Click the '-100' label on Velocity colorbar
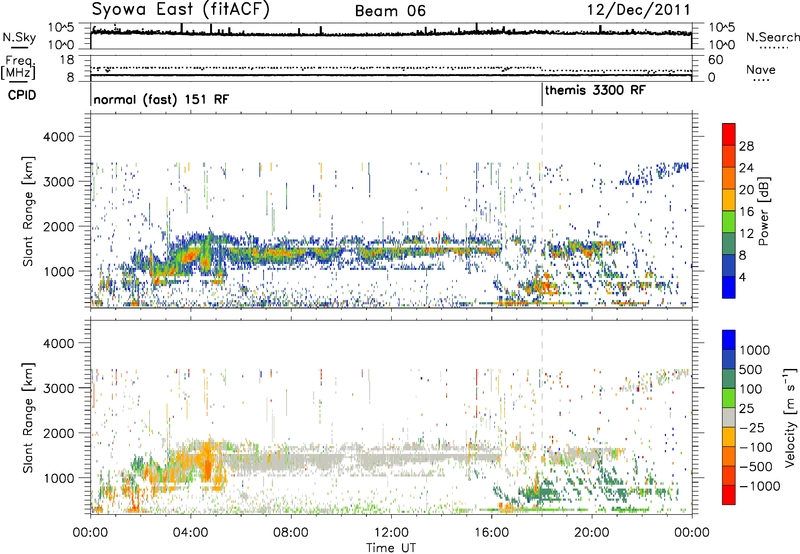Viewport: 800px width, 554px height. (756, 447)
